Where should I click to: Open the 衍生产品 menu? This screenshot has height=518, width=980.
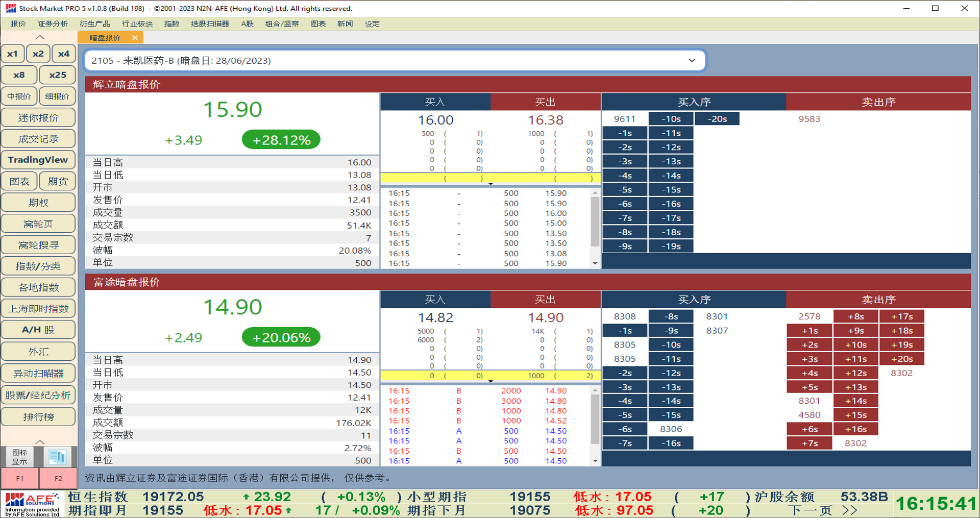point(95,24)
